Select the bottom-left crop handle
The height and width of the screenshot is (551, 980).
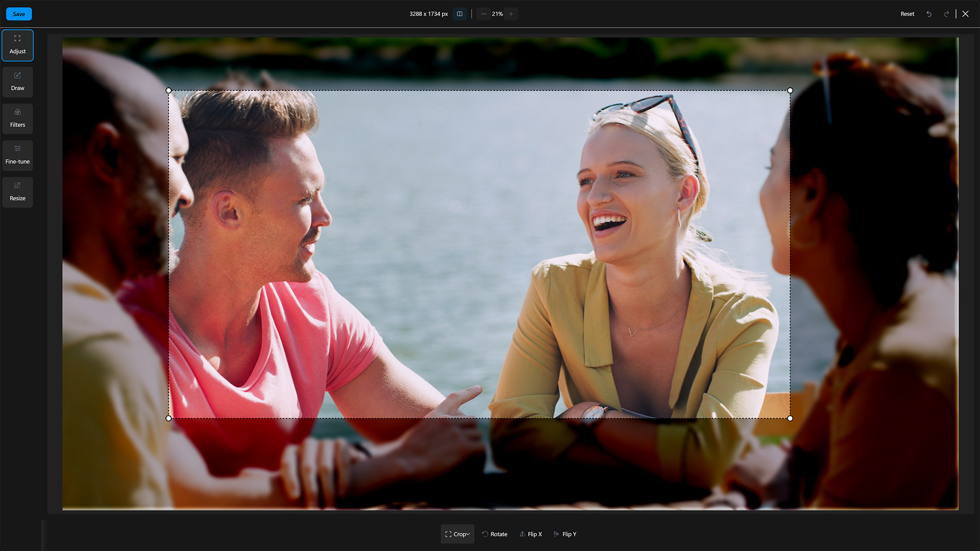169,418
